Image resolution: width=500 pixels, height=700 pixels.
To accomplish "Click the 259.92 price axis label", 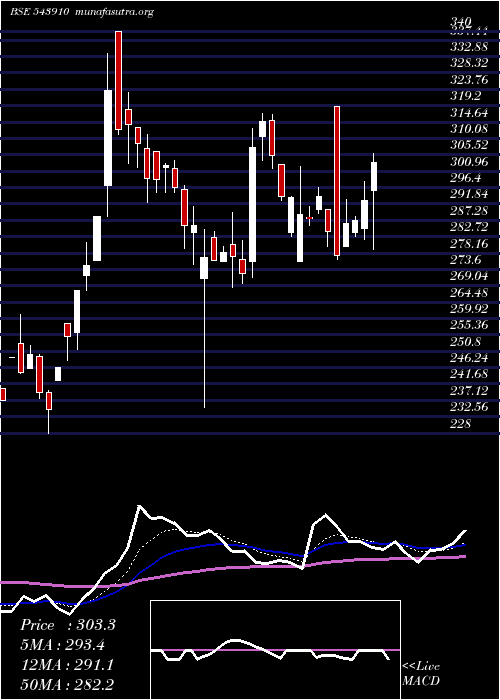I will click(x=468, y=309).
